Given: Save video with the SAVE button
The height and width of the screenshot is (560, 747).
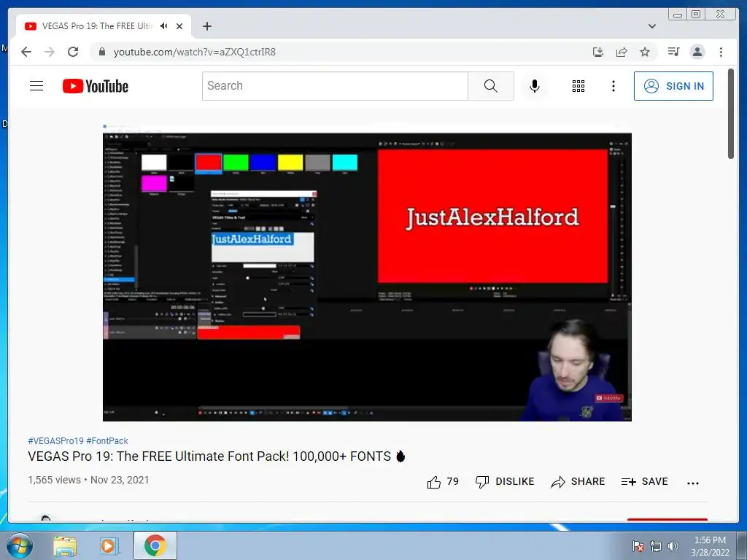Looking at the screenshot, I should point(645,482).
